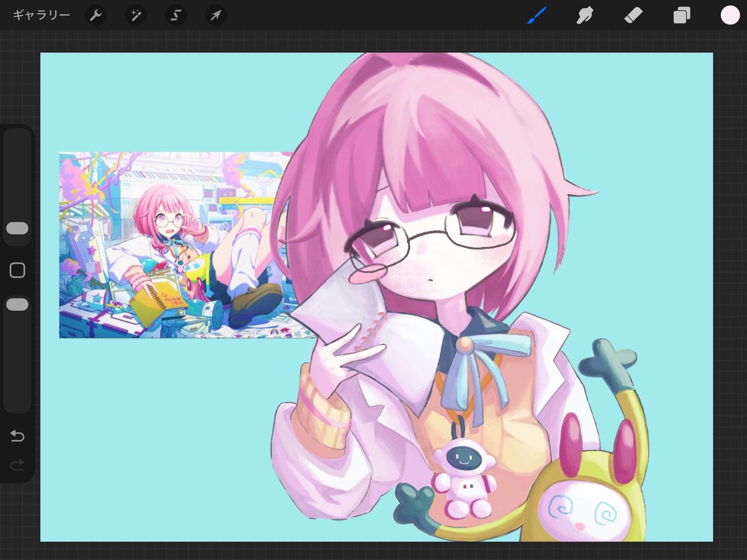Image resolution: width=747 pixels, height=560 pixels.
Task: Open the Layers panel
Action: [x=682, y=15]
